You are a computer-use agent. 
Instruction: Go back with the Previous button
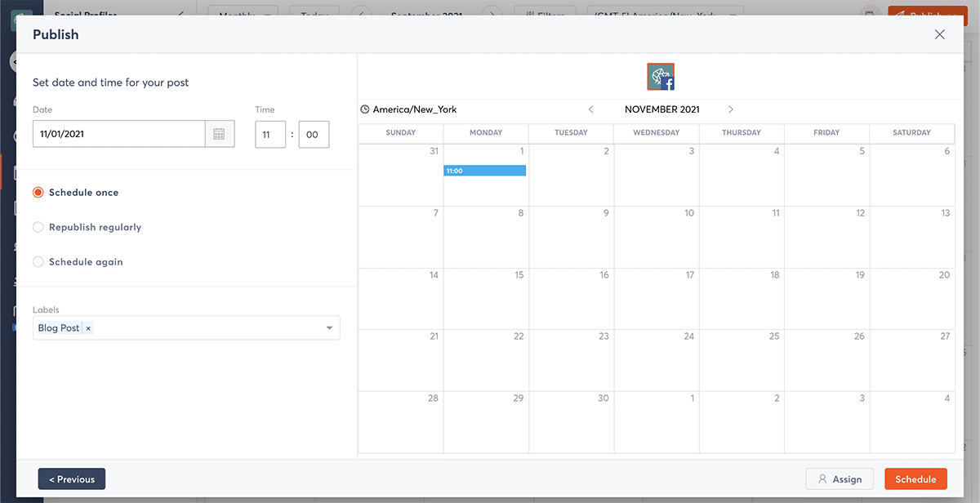pos(72,479)
